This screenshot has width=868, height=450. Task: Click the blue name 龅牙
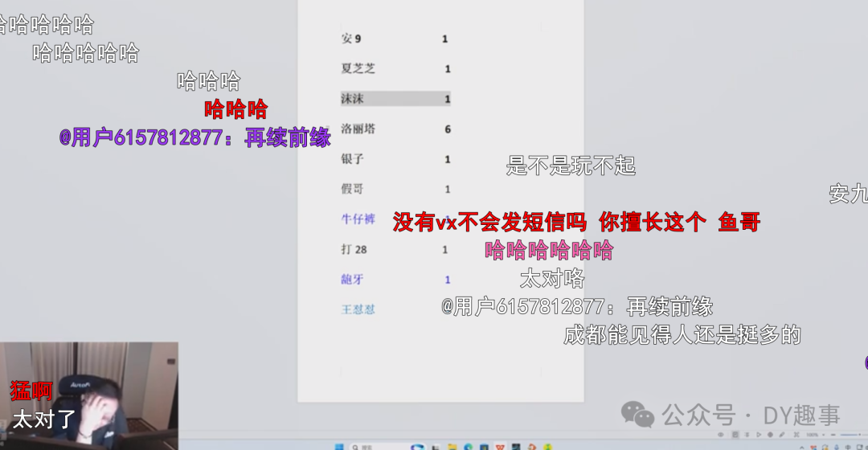coord(352,279)
